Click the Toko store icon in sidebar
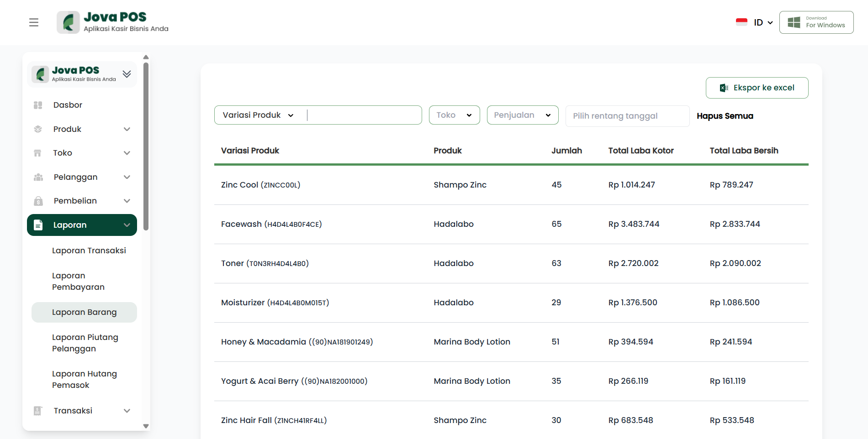 pyautogui.click(x=38, y=153)
